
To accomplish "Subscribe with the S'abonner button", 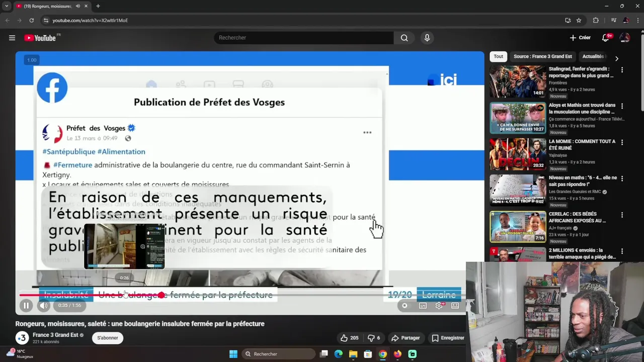I will [108, 338].
